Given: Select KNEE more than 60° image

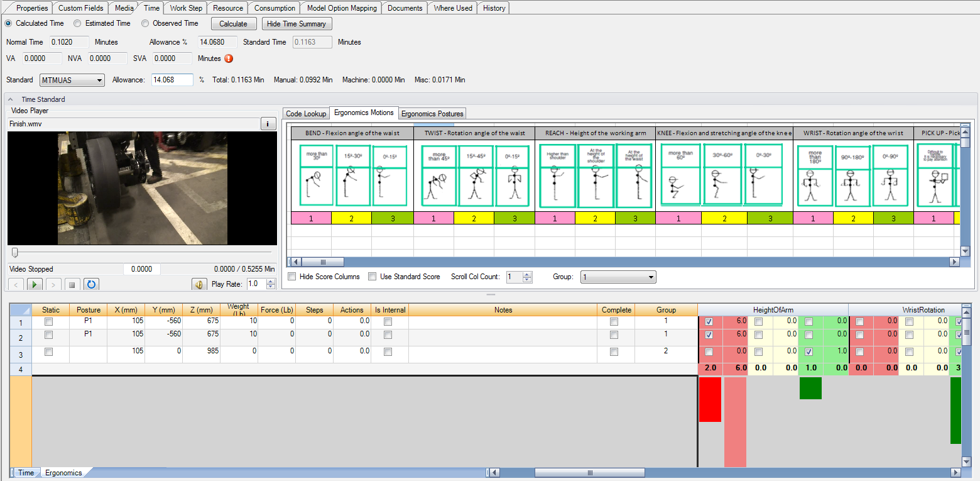Looking at the screenshot, I should tap(680, 175).
